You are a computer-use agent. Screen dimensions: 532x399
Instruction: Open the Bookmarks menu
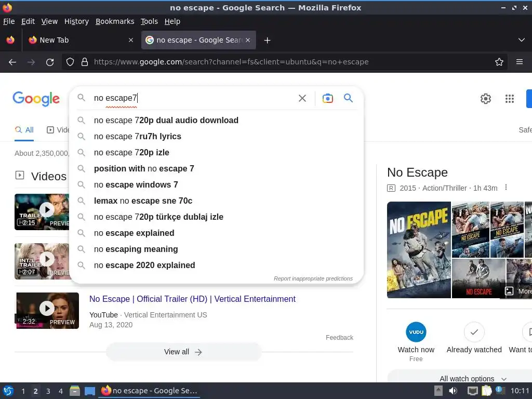(115, 21)
